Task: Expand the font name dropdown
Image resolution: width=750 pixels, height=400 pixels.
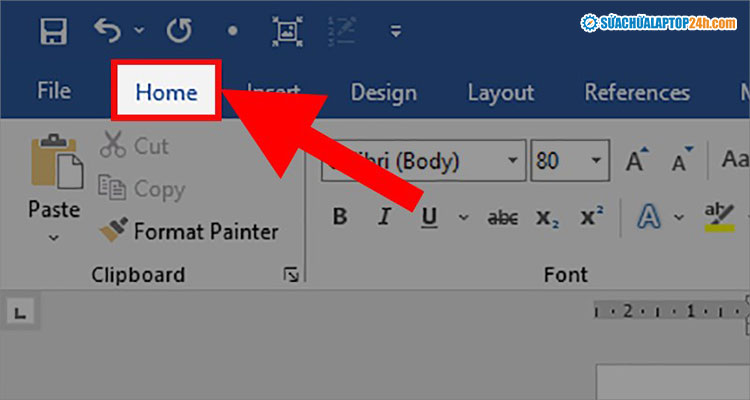Action: click(513, 160)
